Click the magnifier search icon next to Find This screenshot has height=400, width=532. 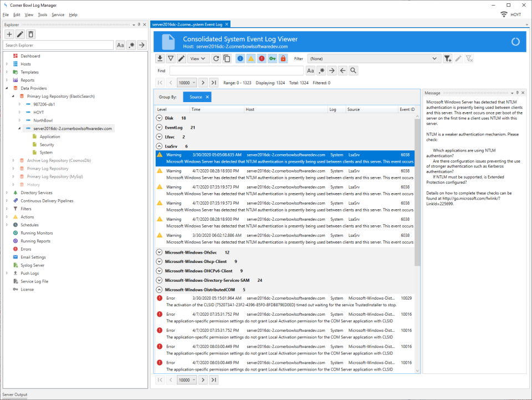point(353,70)
